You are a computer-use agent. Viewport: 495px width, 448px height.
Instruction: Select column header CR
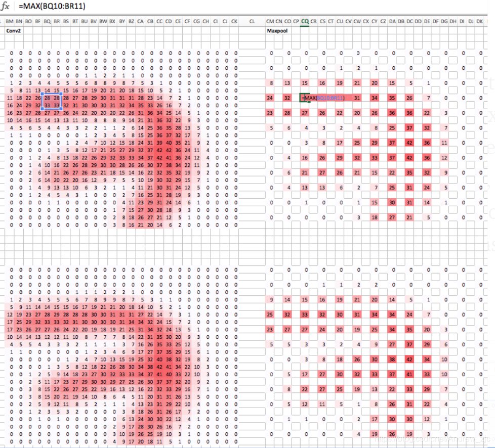pos(313,21)
